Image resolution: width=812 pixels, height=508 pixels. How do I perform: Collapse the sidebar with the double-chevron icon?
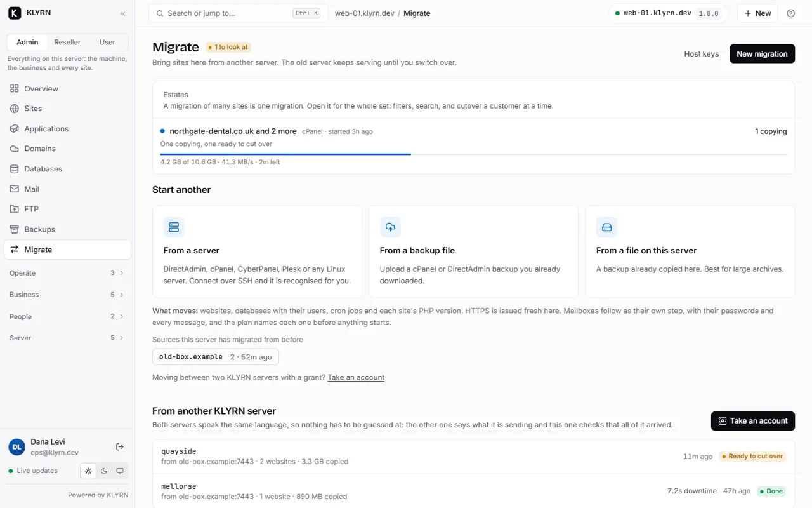coord(122,13)
